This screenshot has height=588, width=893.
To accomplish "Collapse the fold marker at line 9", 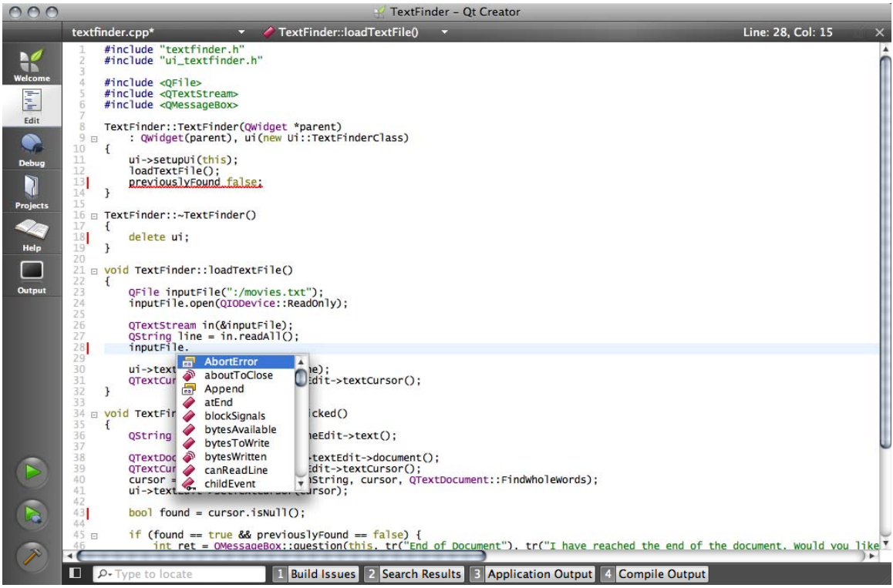I will (x=94, y=138).
